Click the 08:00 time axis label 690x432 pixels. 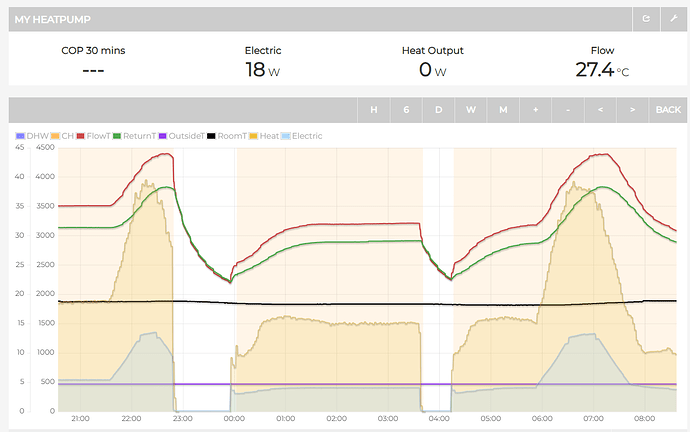point(644,418)
